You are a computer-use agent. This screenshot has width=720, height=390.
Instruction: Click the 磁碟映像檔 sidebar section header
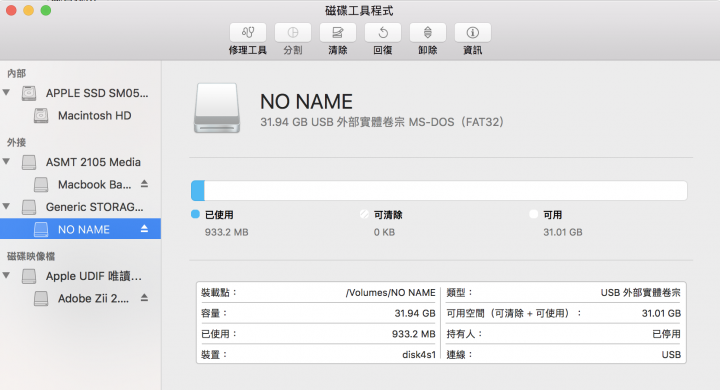click(31, 256)
